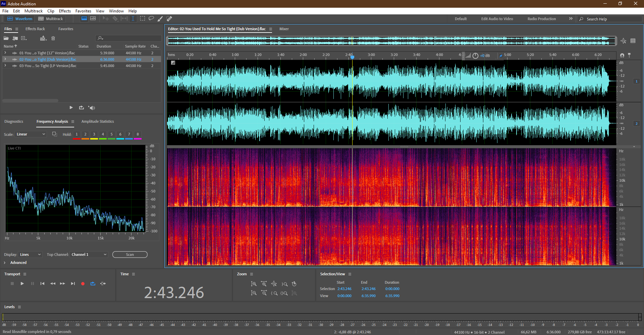Open Display Lines dropdown
Screen dimensions: 644x335
point(30,255)
